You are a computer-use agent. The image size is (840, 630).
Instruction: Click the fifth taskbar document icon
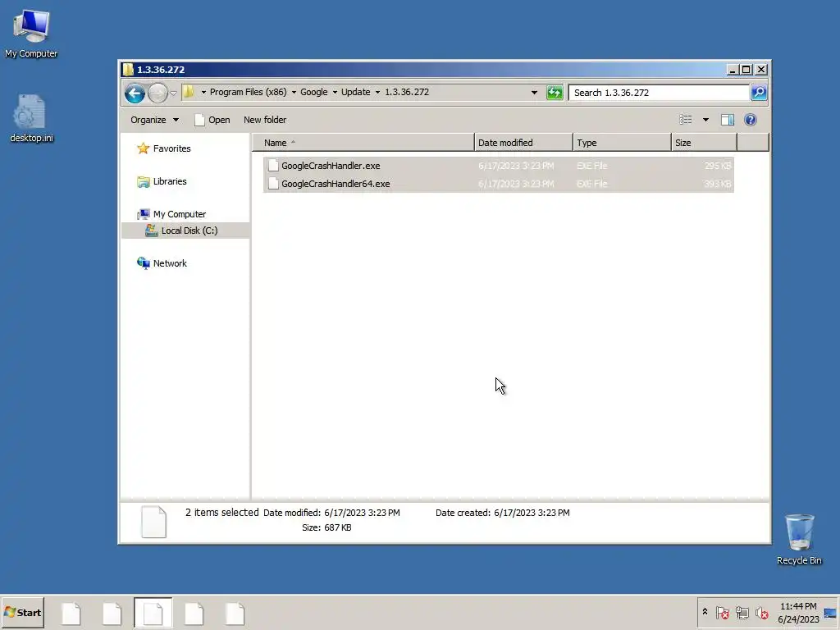click(235, 614)
